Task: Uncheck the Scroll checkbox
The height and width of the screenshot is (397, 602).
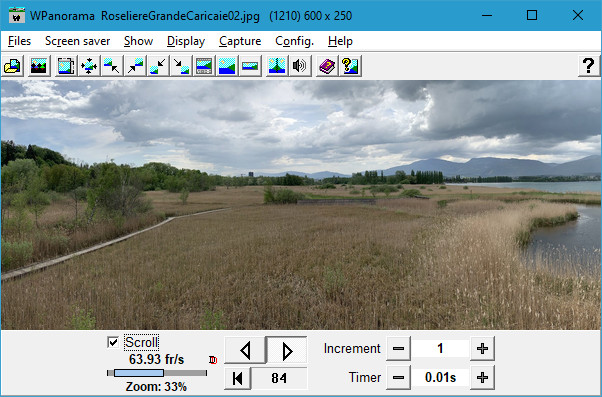Action: tap(113, 342)
